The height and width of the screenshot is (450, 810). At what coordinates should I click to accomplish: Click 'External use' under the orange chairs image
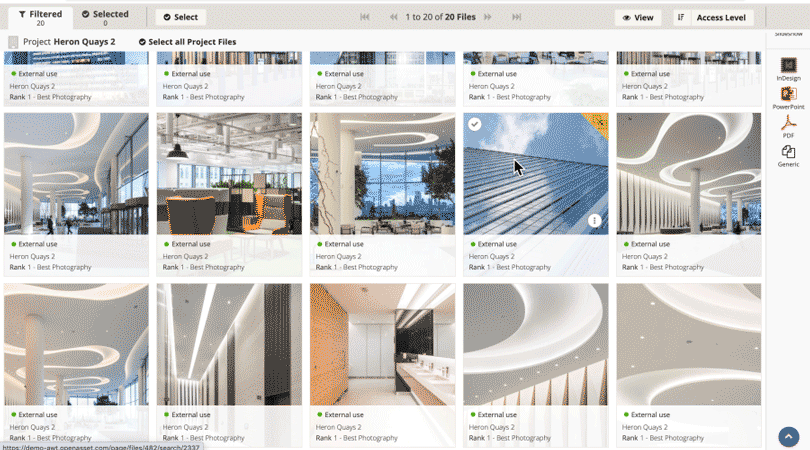coord(191,244)
